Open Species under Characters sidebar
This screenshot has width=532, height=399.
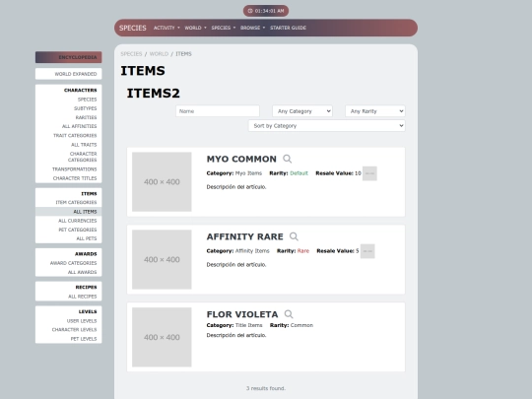(87, 100)
